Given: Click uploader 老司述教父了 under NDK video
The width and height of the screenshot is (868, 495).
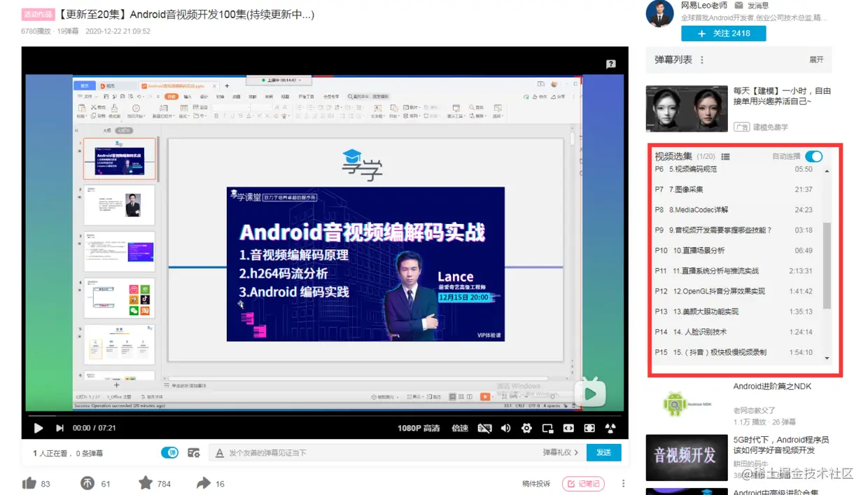Looking at the screenshot, I should tap(754, 410).
